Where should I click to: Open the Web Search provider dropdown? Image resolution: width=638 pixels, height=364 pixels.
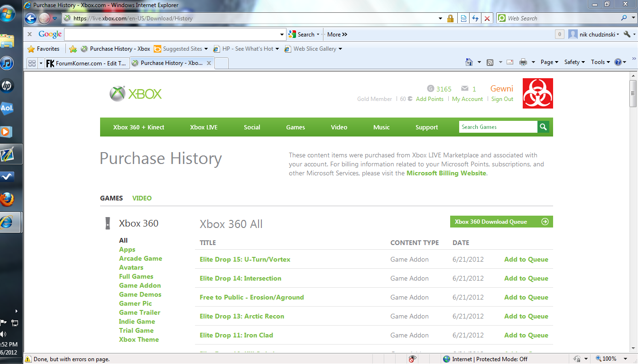[x=634, y=18]
